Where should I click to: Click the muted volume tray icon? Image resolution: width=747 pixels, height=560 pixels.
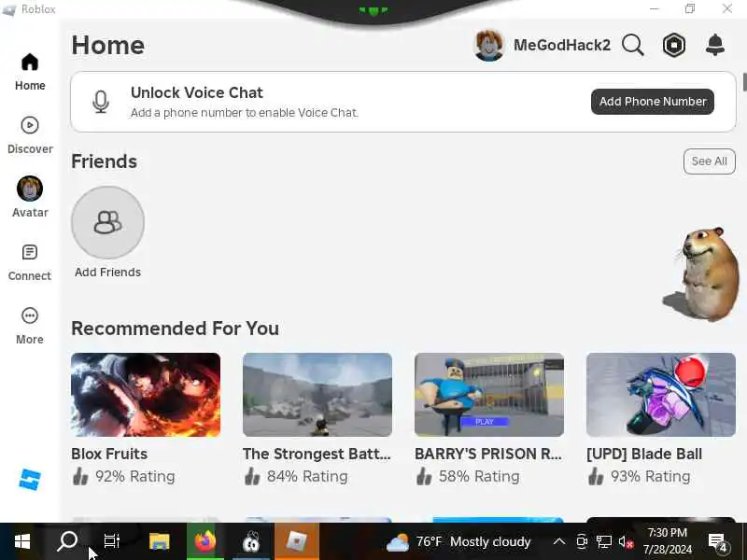click(626, 542)
